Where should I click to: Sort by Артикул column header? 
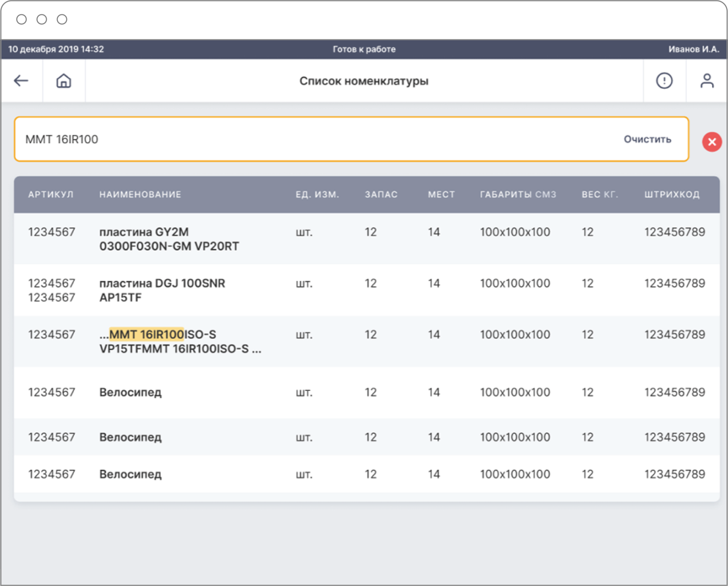click(x=51, y=194)
